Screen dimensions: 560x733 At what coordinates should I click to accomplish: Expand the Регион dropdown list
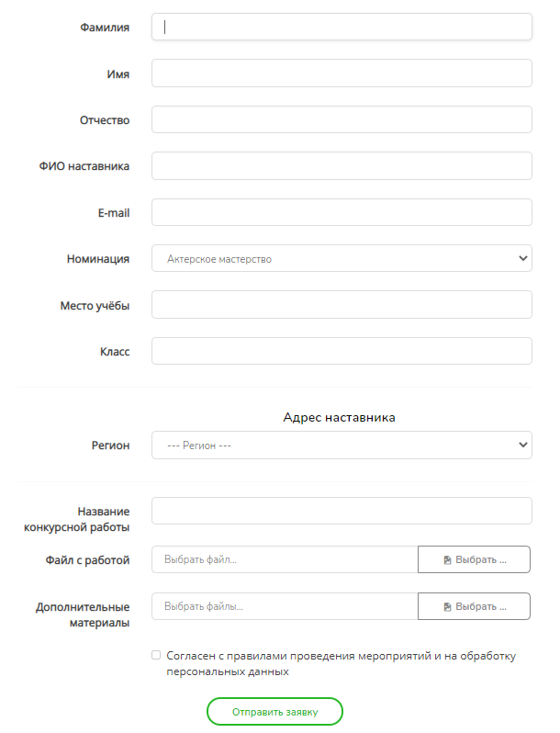pos(342,445)
